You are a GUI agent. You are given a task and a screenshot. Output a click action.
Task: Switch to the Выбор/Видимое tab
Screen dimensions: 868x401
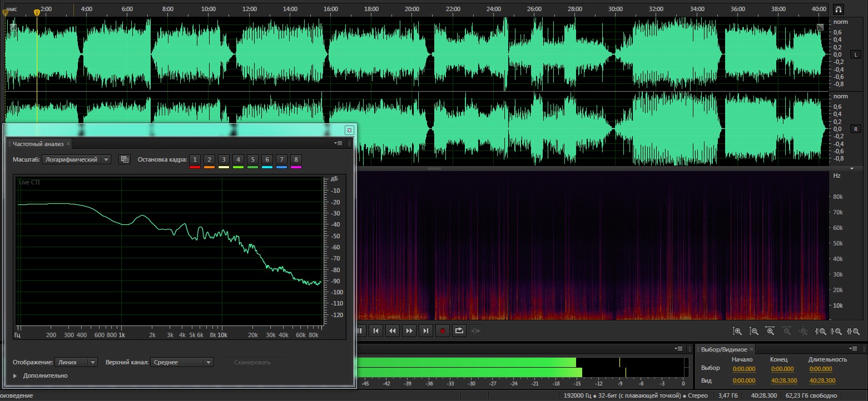point(724,349)
